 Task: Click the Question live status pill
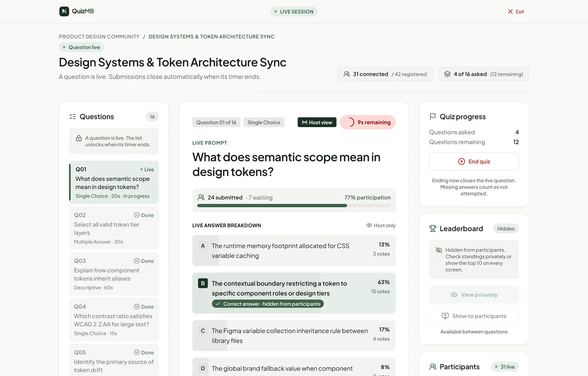[x=81, y=47]
